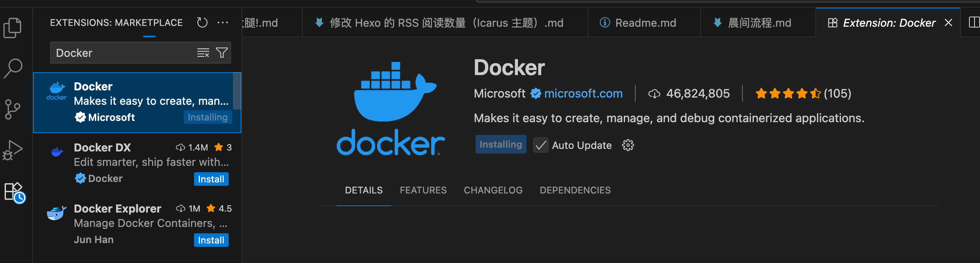Open extensions views and more actions menu
Screen dimensions: 980x263
point(223,22)
